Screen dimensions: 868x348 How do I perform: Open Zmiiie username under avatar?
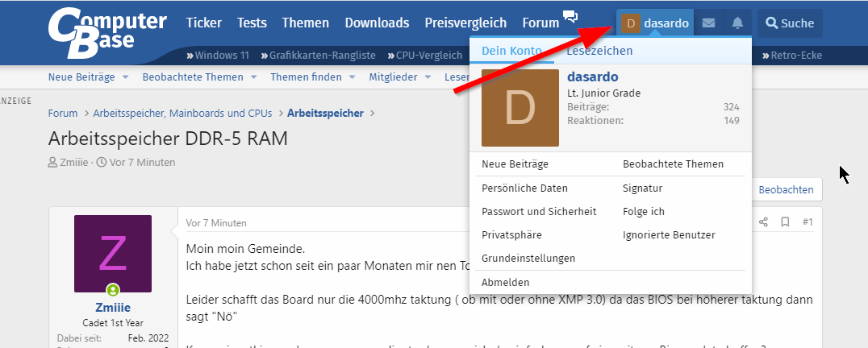113,308
